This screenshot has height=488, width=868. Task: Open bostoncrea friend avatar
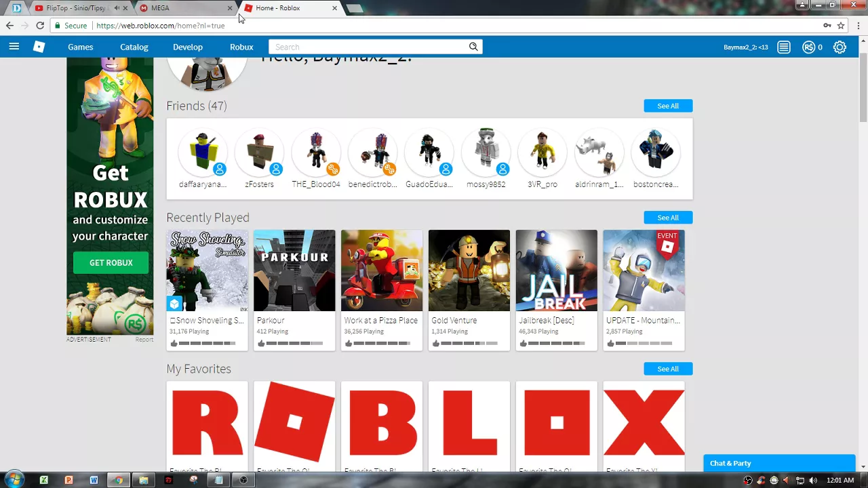coord(656,152)
